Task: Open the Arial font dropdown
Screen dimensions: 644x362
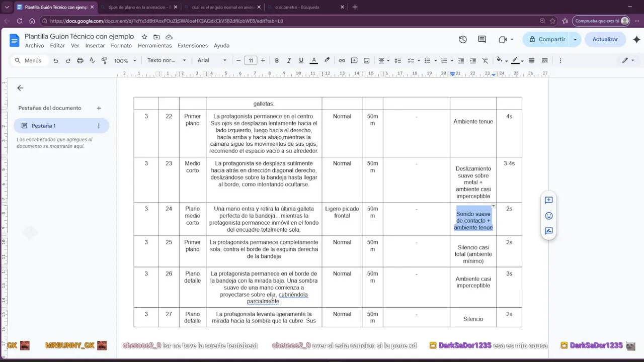Action: (x=212, y=60)
